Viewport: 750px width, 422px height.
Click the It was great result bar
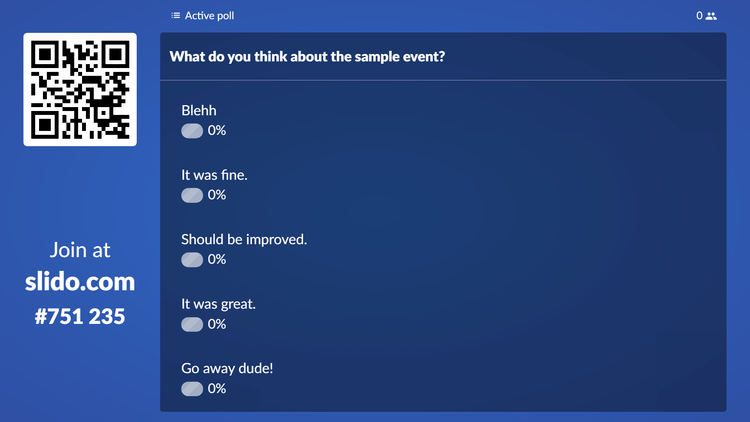click(x=192, y=324)
